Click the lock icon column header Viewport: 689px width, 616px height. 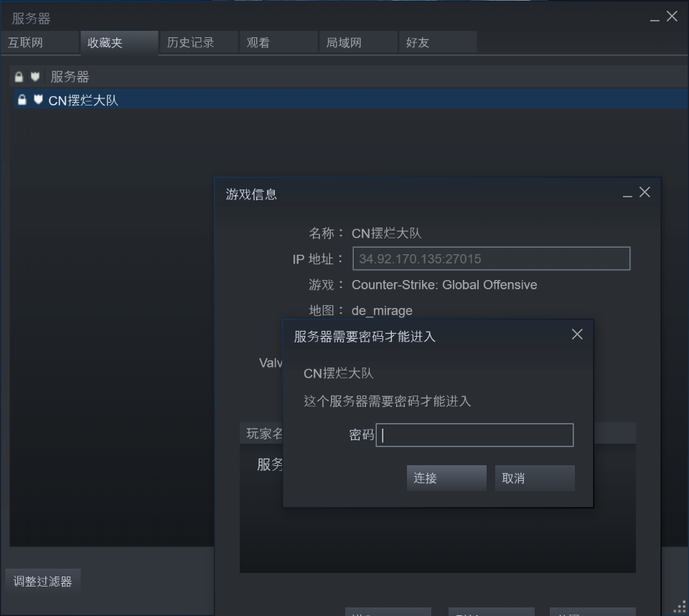point(19,77)
